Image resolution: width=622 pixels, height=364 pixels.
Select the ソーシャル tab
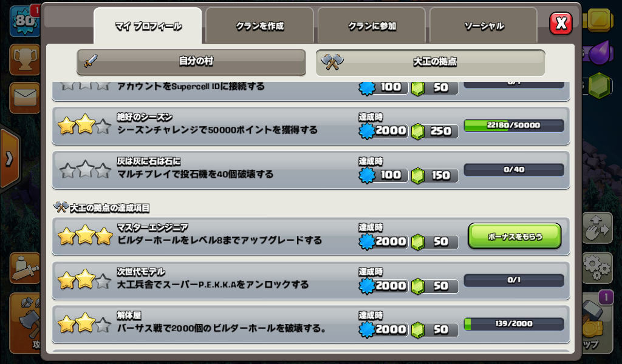(x=484, y=26)
